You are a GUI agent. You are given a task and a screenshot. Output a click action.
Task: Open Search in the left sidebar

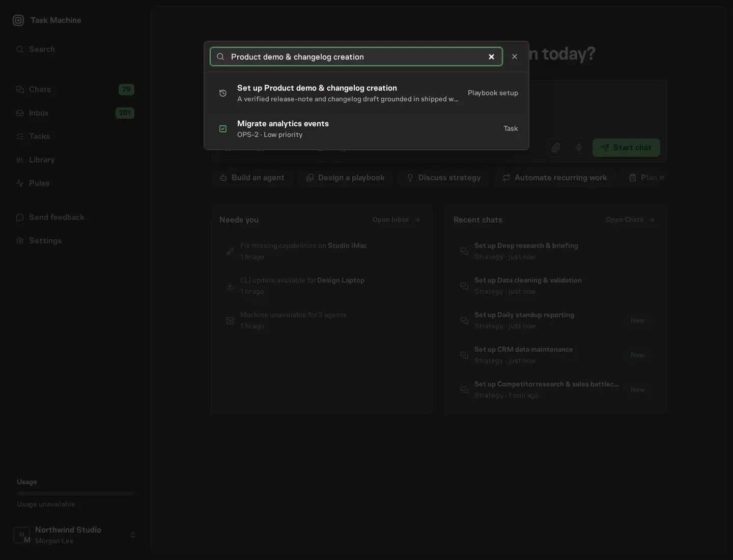pos(75,49)
